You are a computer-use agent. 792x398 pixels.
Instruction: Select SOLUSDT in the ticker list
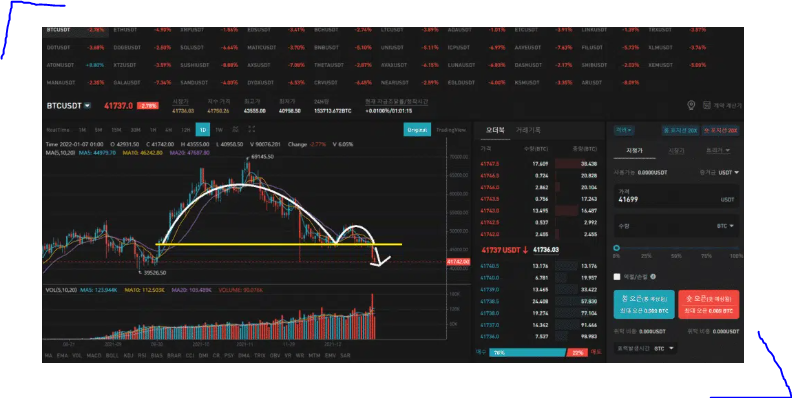click(192, 48)
